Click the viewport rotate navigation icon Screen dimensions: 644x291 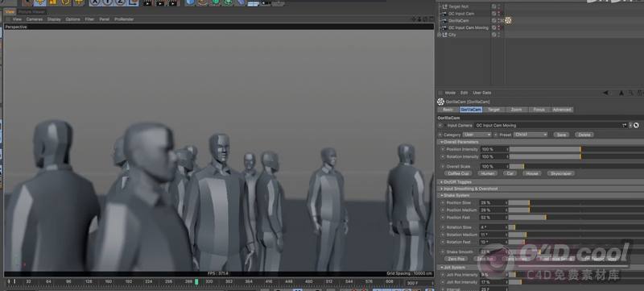pos(426,19)
